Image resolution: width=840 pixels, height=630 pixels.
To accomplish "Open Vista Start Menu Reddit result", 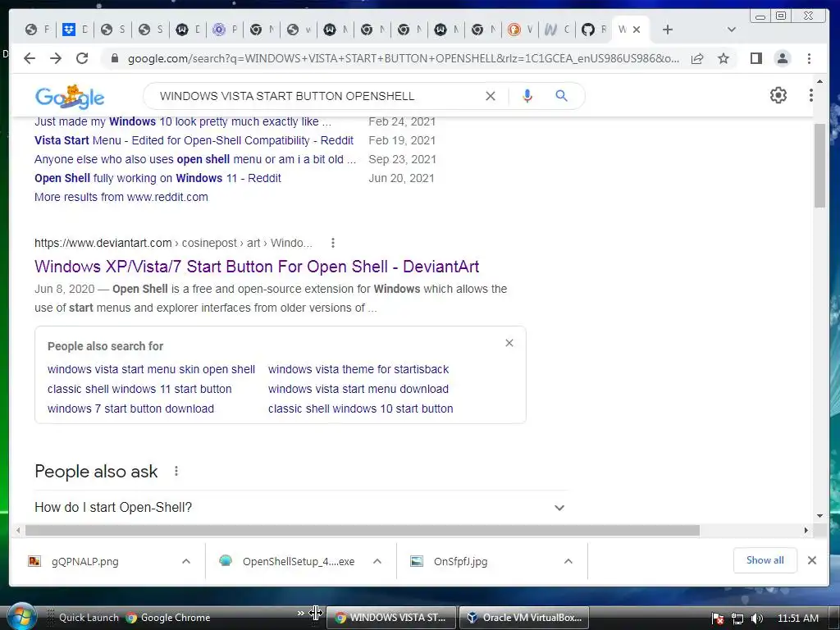I will [194, 140].
